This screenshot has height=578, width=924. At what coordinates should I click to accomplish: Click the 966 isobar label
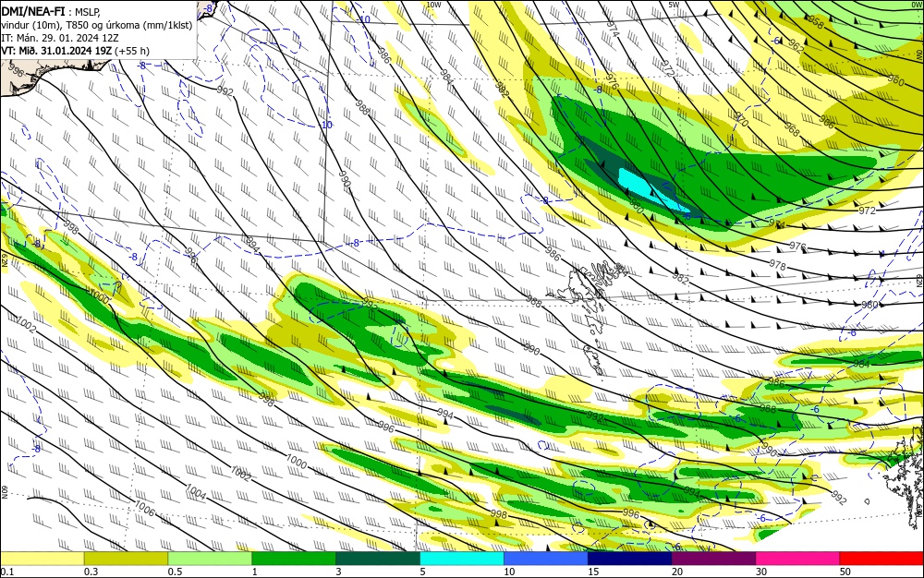(x=826, y=122)
